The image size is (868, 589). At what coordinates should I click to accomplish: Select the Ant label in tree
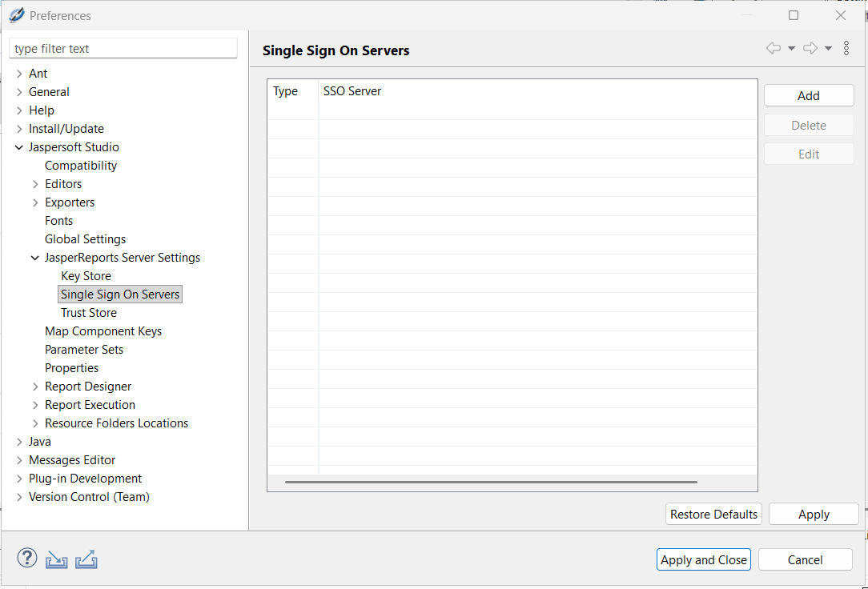click(38, 74)
